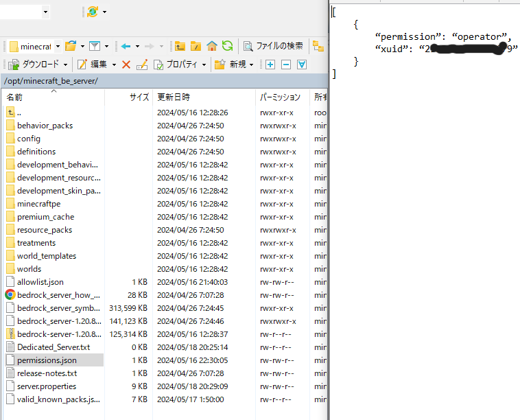Go to parent directory via toolbar icon
The height and width of the screenshot is (420, 520).
tap(180, 46)
